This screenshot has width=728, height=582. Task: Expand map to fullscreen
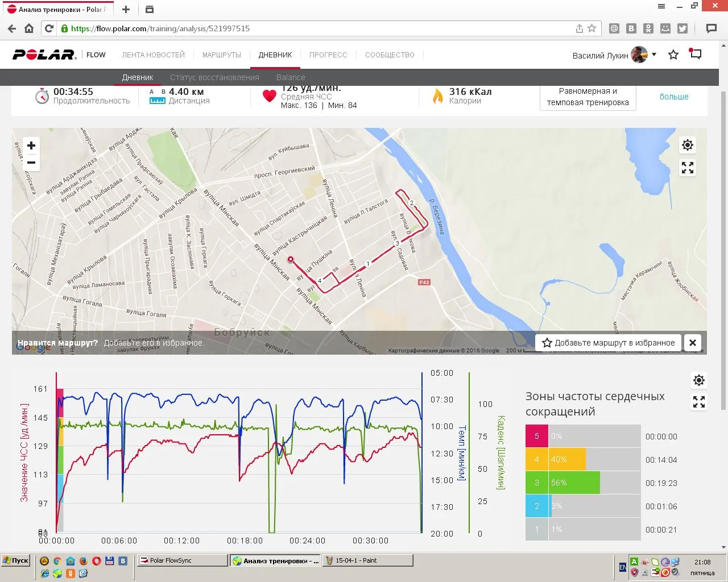tap(688, 168)
